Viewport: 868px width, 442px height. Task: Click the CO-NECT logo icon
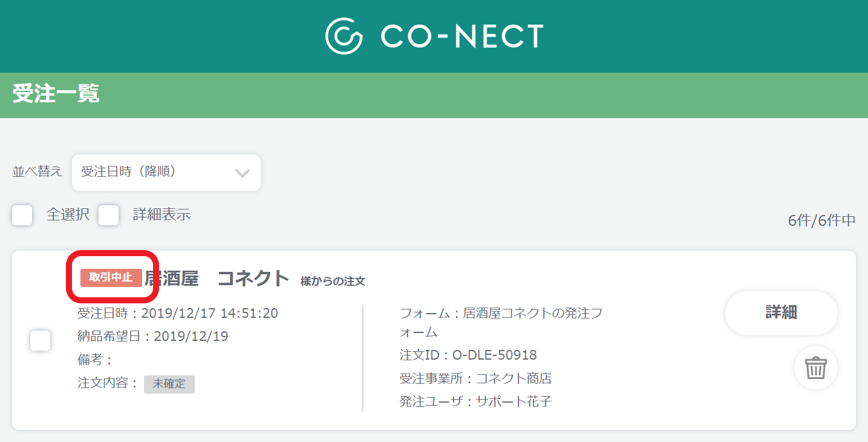click(344, 36)
